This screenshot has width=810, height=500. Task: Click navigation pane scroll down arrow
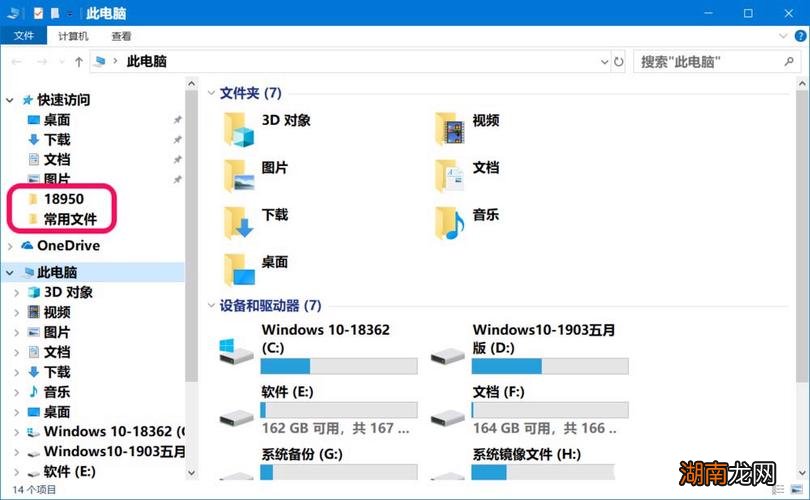(192, 473)
